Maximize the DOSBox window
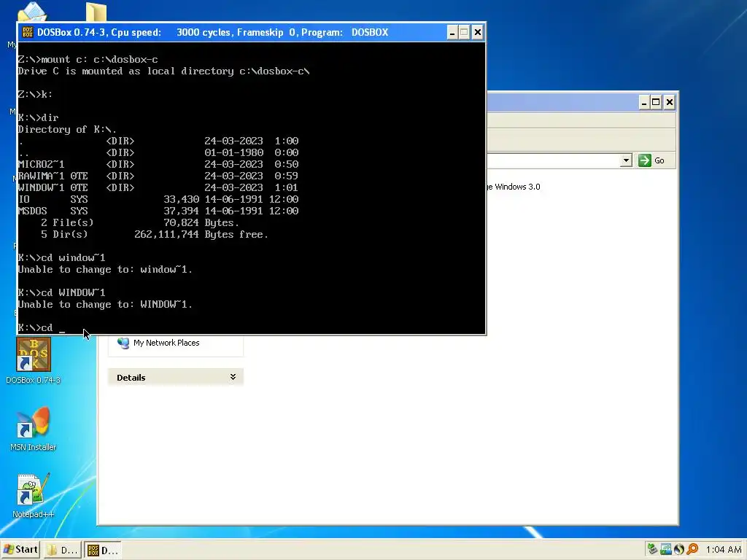This screenshot has height=560, width=747. click(465, 32)
